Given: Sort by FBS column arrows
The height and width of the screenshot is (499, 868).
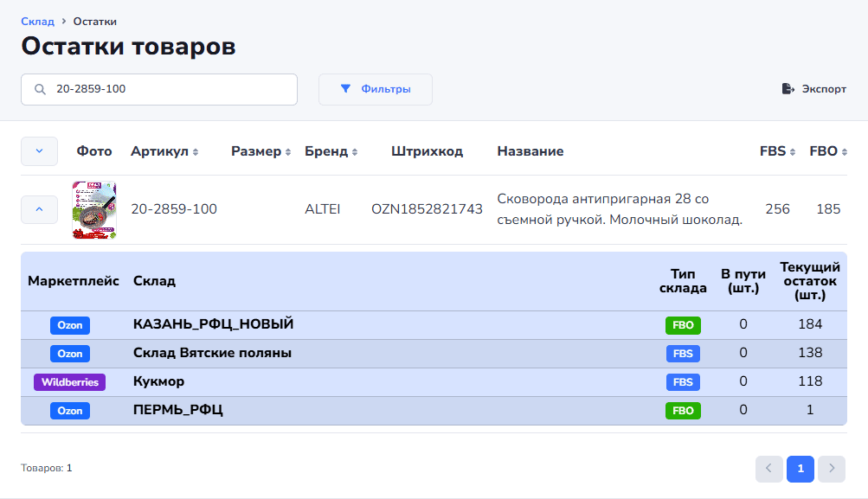Looking at the screenshot, I should (x=794, y=152).
